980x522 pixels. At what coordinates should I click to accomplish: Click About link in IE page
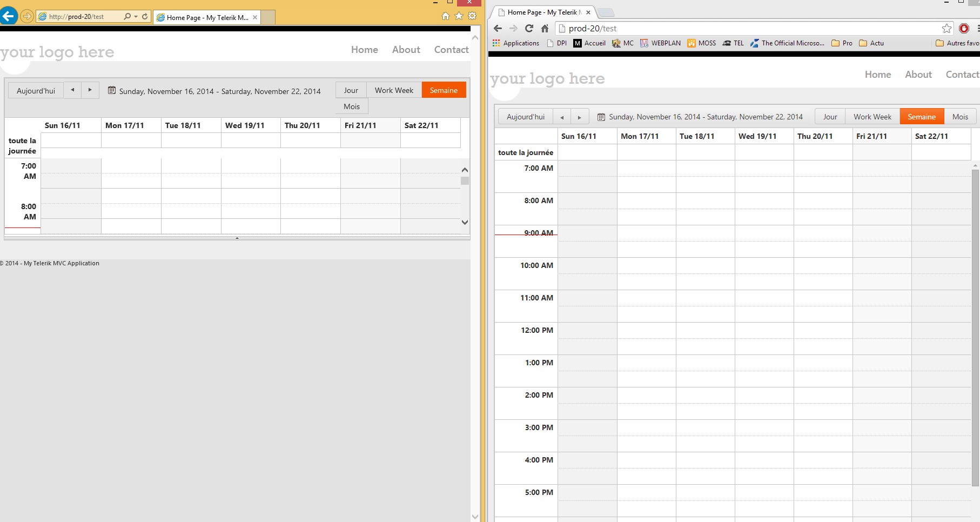pyautogui.click(x=406, y=50)
